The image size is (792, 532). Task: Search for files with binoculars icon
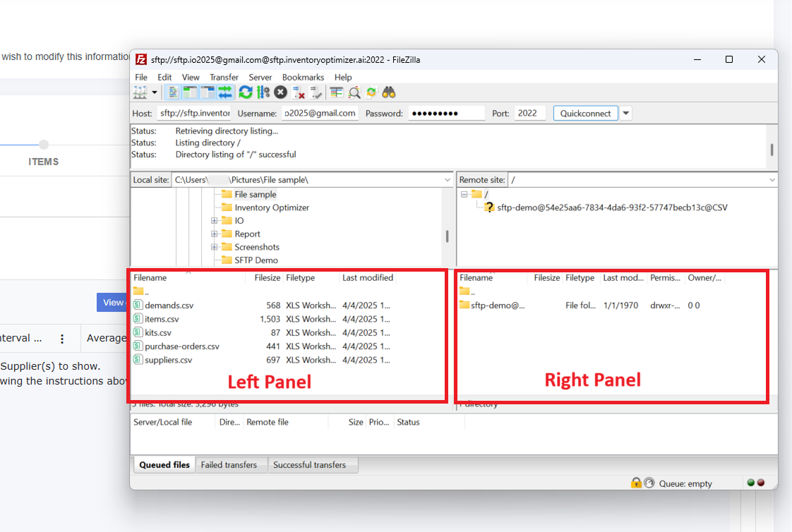pyautogui.click(x=389, y=92)
